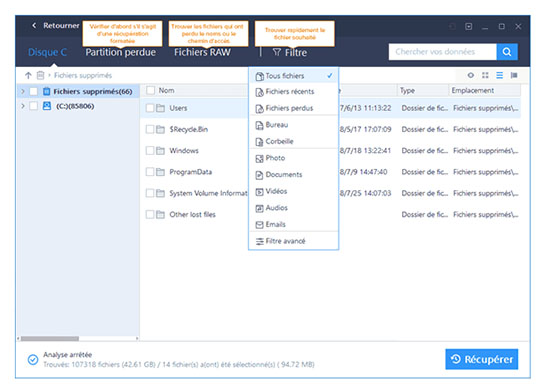Viewport: 550px width, 389px height.
Task: Click the Chercher vos données search field
Action: [443, 52]
